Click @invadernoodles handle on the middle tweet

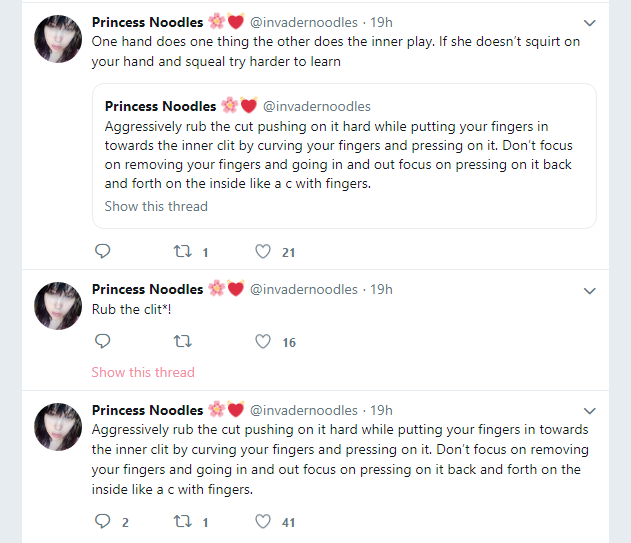(x=302, y=289)
